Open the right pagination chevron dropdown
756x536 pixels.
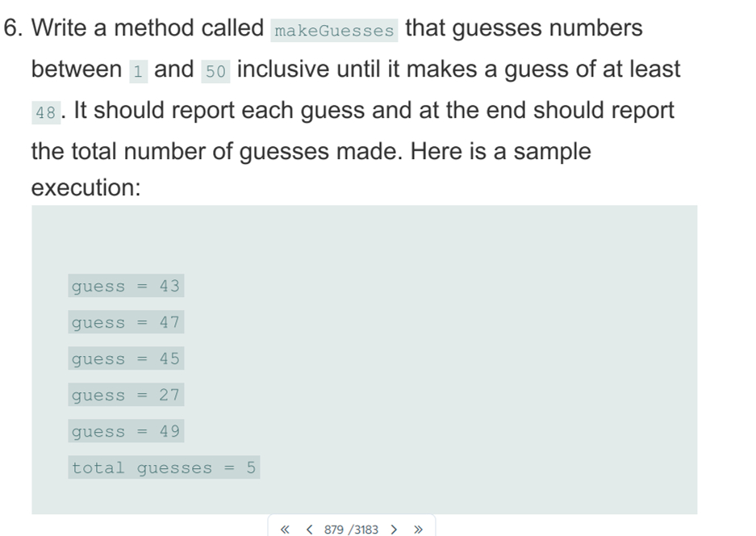[395, 529]
